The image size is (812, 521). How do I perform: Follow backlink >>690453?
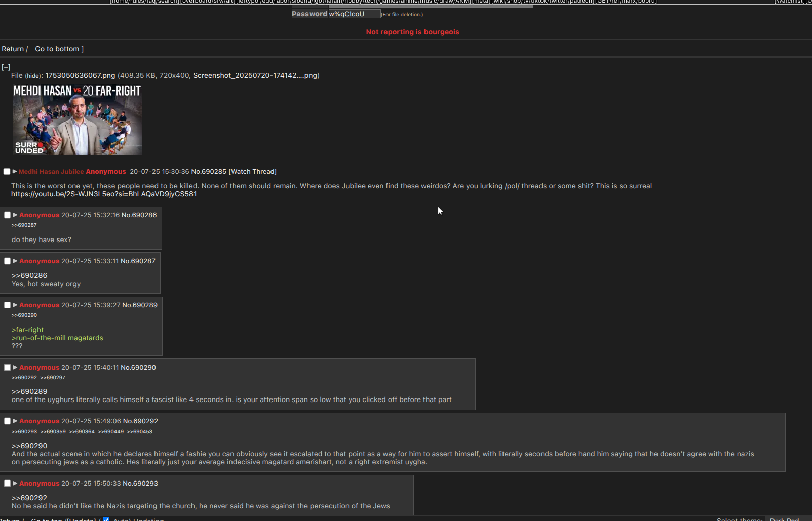(x=140, y=431)
